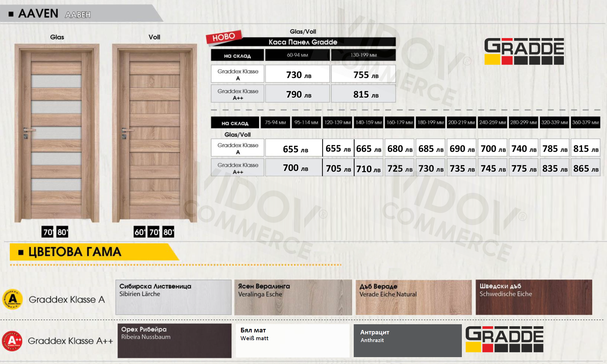The image size is (607, 364).
Task: Click the 690 лв price cell
Action: tap(462, 148)
